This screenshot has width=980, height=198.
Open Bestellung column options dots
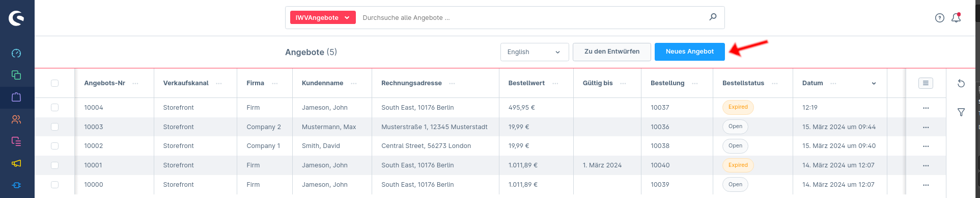click(x=695, y=84)
